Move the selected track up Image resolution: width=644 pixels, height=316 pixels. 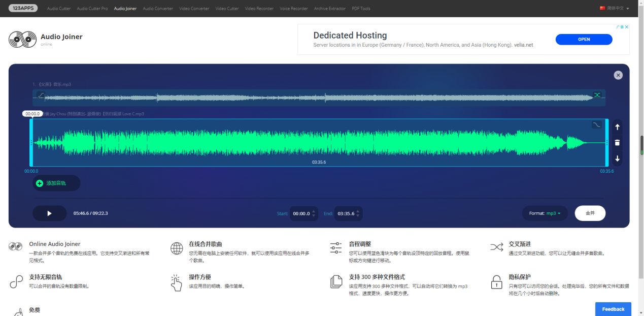(618, 127)
